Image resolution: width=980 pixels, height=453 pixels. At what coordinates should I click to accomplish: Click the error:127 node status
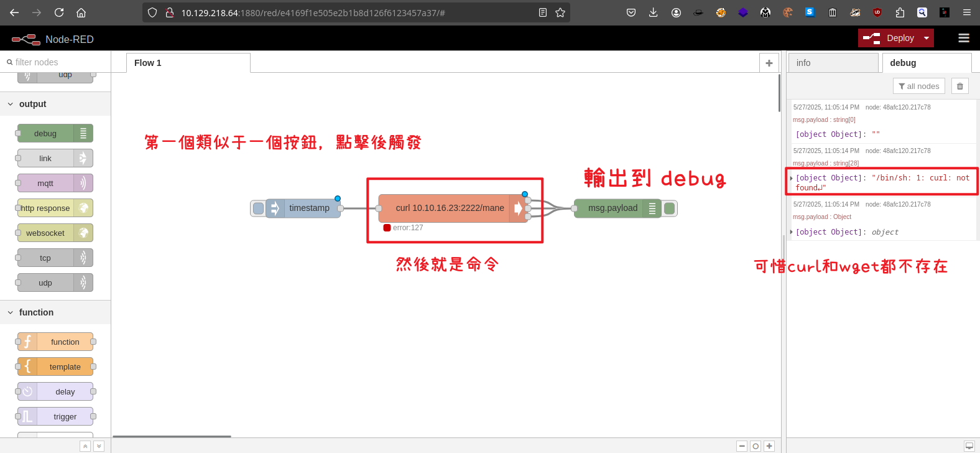pos(404,228)
